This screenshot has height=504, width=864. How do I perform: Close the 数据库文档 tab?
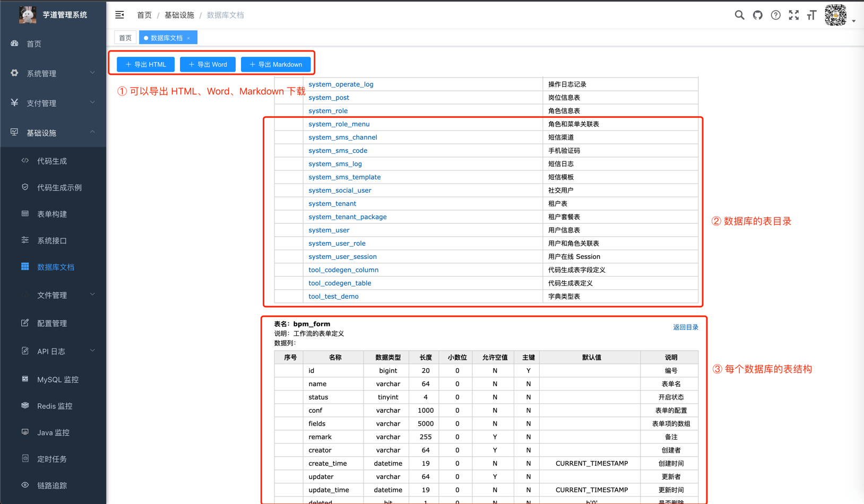click(x=188, y=38)
